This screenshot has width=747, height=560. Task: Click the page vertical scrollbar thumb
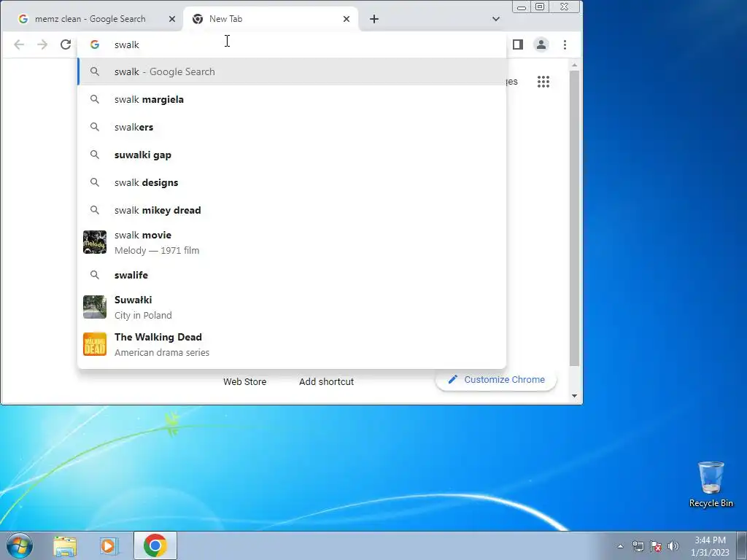(x=575, y=218)
